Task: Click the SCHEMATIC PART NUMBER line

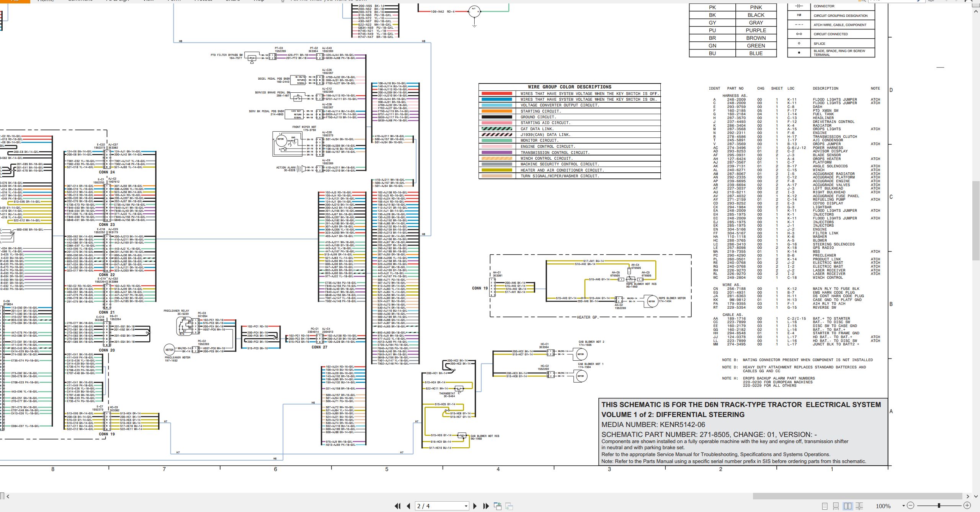Action: click(x=709, y=434)
